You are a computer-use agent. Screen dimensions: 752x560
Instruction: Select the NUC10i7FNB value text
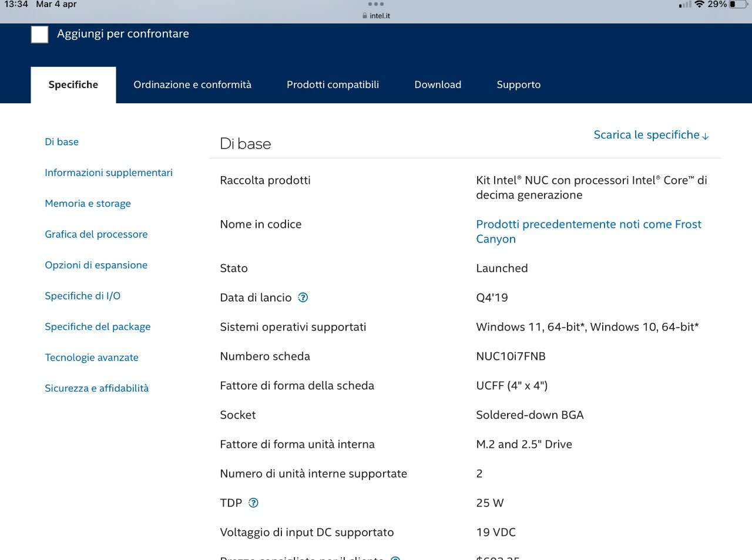[x=511, y=356]
